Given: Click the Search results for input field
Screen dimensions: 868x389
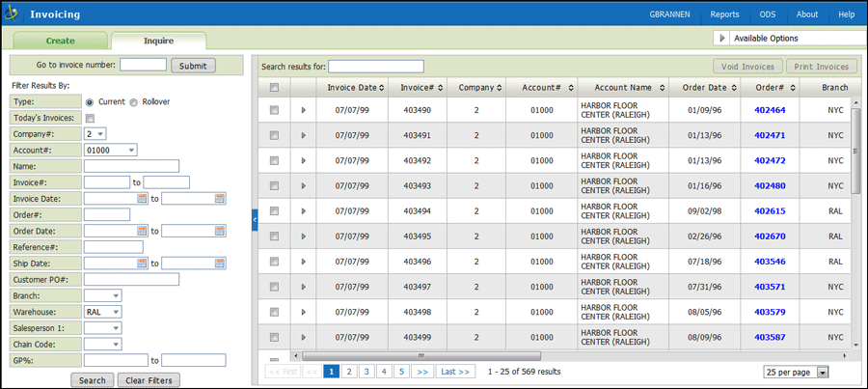Looking at the screenshot, I should [x=376, y=67].
